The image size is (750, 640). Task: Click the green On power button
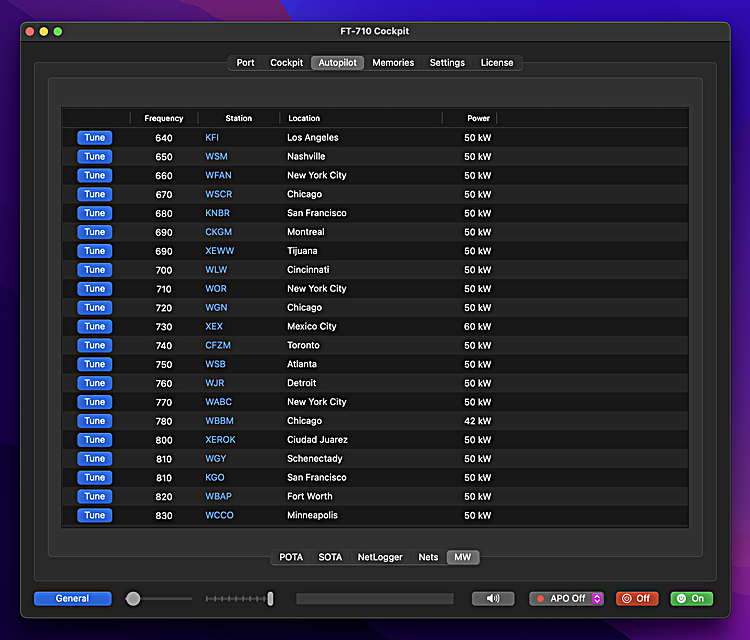click(692, 598)
